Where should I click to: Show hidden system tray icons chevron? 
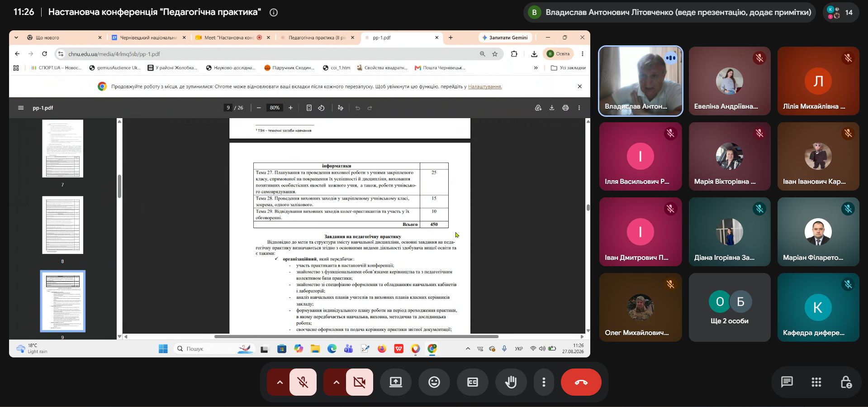coord(468,349)
